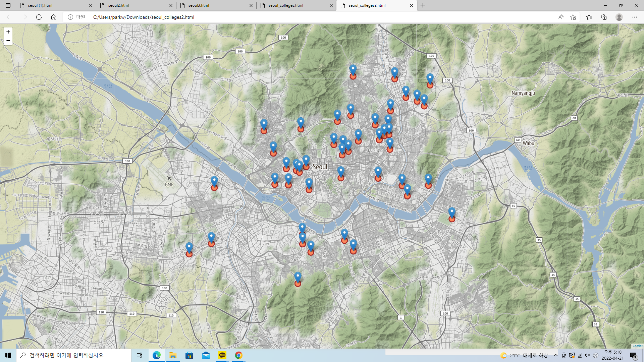The height and width of the screenshot is (362, 644).
Task: Toggle the muted volume icon in tray
Action: (588, 355)
